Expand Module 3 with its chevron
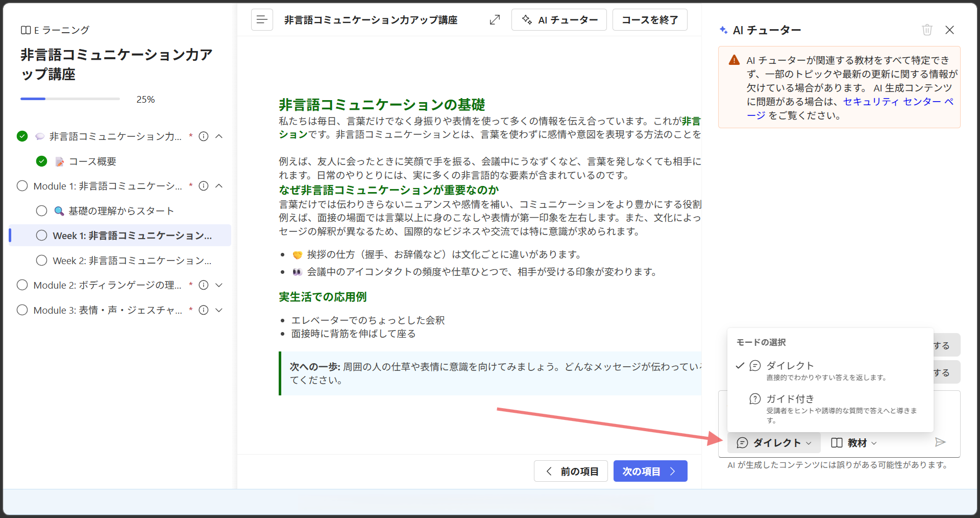The height and width of the screenshot is (518, 980). click(219, 310)
